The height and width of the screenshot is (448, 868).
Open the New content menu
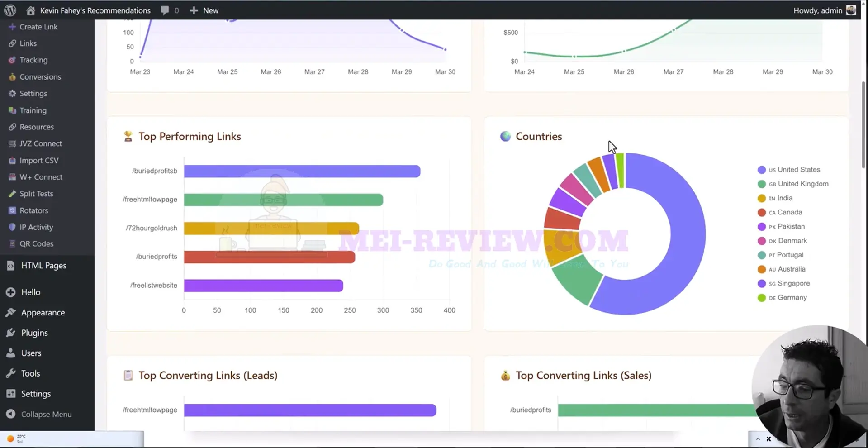pyautogui.click(x=204, y=10)
